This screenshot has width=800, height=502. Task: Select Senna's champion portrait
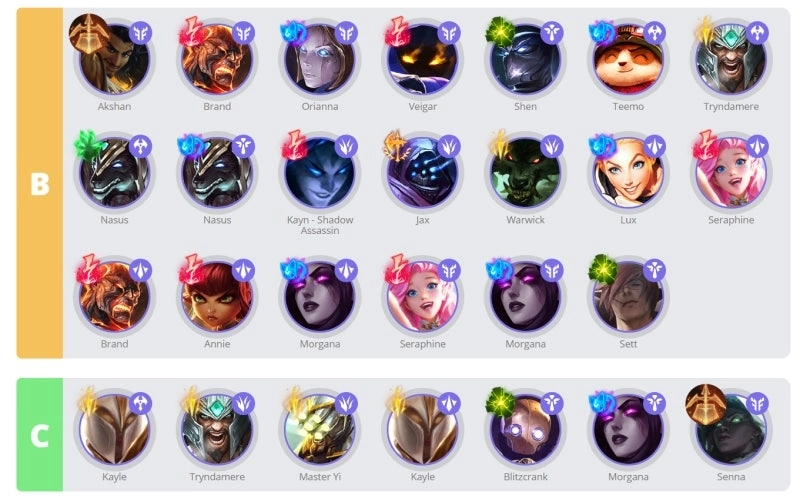coord(731,430)
